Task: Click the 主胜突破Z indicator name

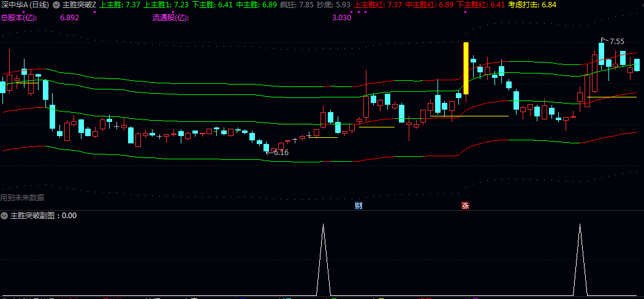Action: 79,6
